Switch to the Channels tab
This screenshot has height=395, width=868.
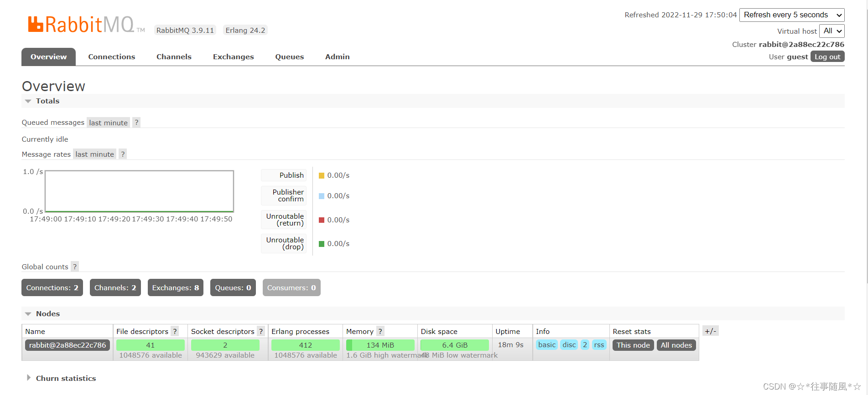click(x=174, y=57)
